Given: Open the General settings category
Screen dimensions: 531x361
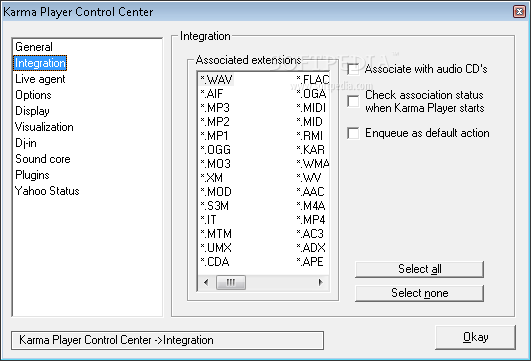Looking at the screenshot, I should (x=34, y=47).
